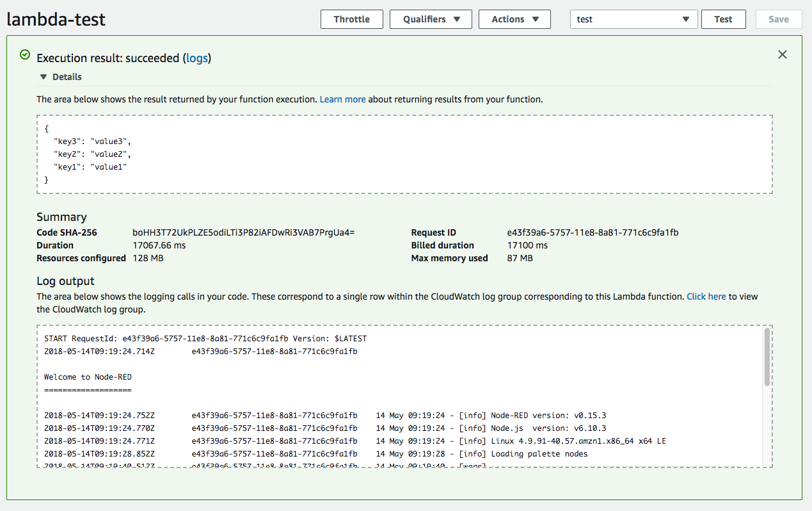Open the Click here CloudWatch link
This screenshot has height=511, width=812.
click(706, 296)
